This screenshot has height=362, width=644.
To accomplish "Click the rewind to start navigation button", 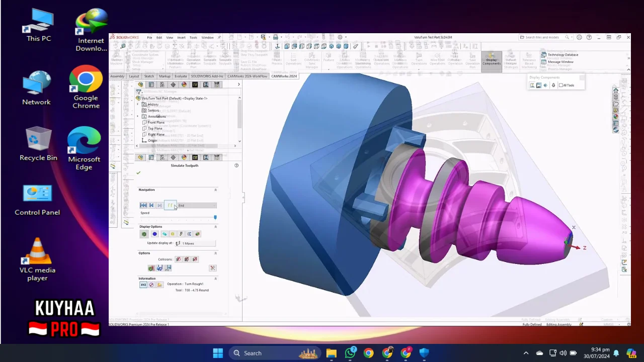I will tap(143, 205).
